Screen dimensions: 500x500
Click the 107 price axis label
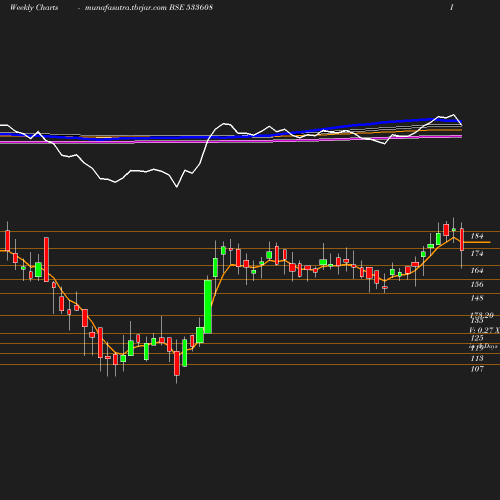point(477,369)
